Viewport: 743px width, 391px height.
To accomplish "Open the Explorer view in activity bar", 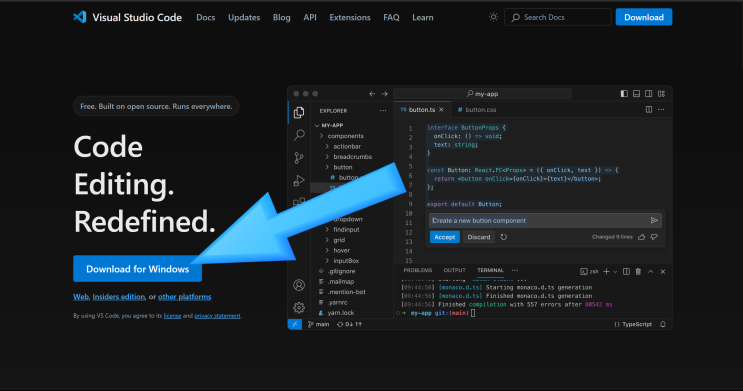I will pos(299,112).
